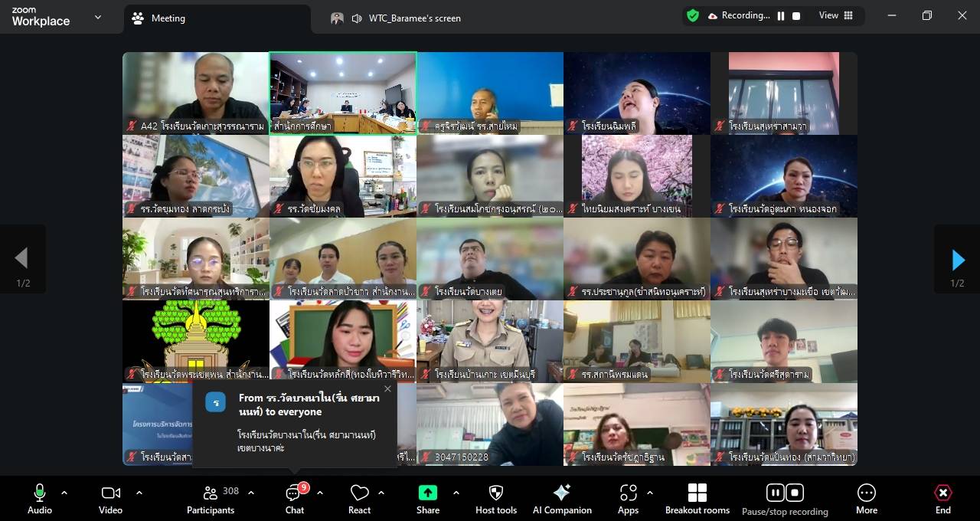Open Breakout rooms
This screenshot has width=980, height=521.
(697, 499)
